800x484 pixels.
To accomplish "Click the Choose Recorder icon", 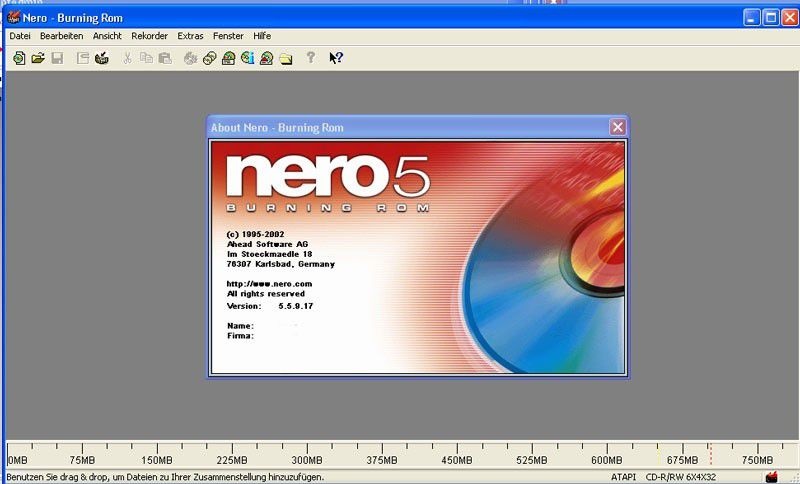I will pos(229,58).
